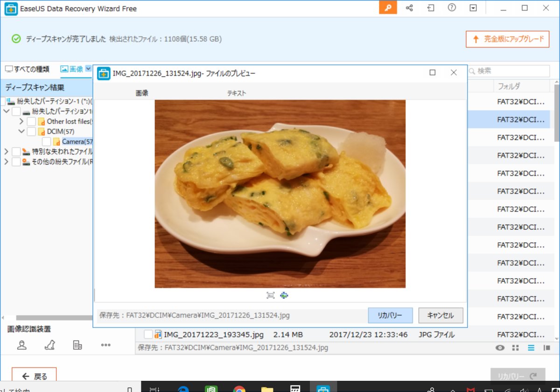Expand the Other lost files tree node
560x392 pixels.
click(21, 121)
